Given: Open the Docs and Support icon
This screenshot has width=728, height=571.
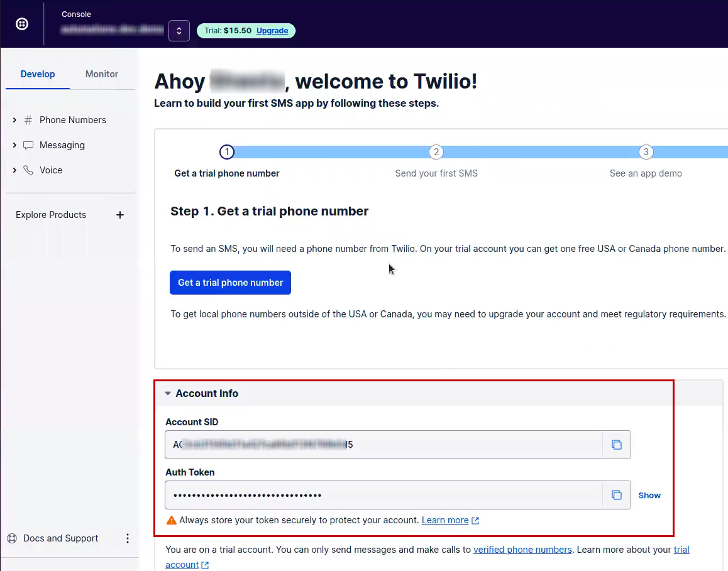Looking at the screenshot, I should tap(12, 538).
